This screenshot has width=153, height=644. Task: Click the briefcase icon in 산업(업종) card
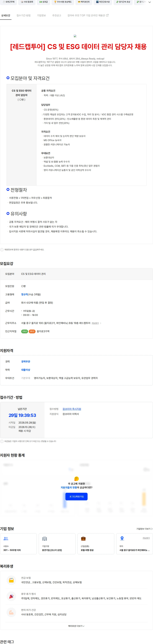tap(83, 538)
